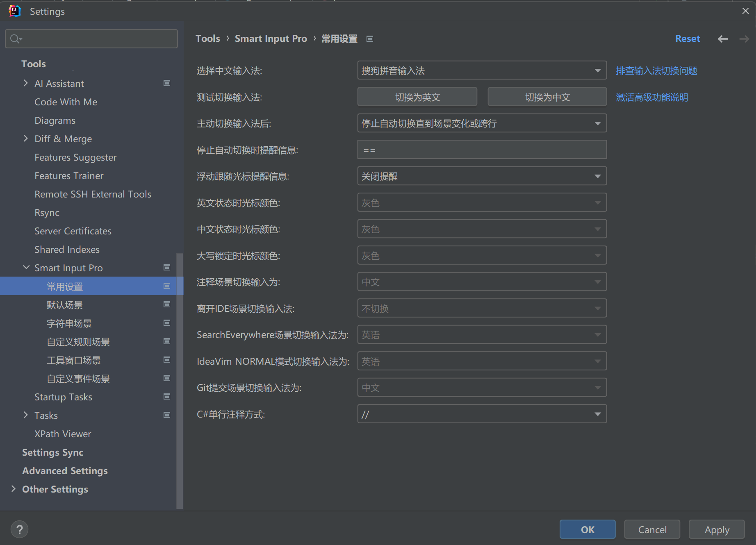Expand the Other Settings node
The width and height of the screenshot is (756, 545).
pyautogui.click(x=14, y=489)
